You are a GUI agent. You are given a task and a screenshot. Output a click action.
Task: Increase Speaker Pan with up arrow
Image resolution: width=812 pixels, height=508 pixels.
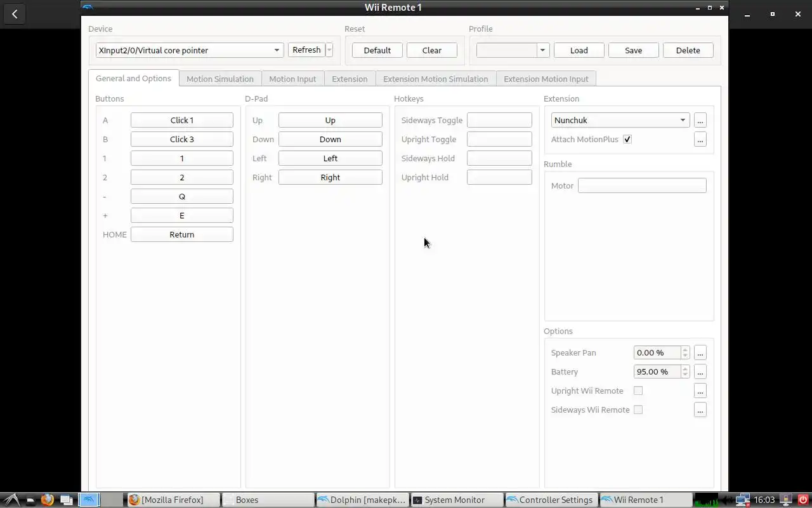pos(685,349)
